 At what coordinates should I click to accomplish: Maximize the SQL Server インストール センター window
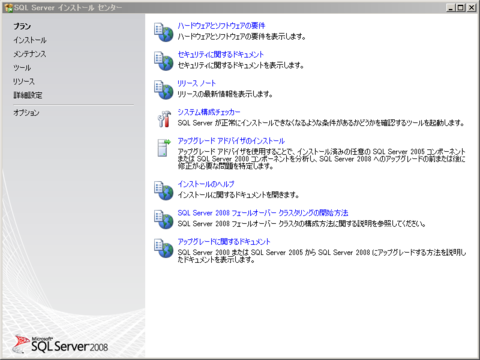click(461, 7)
